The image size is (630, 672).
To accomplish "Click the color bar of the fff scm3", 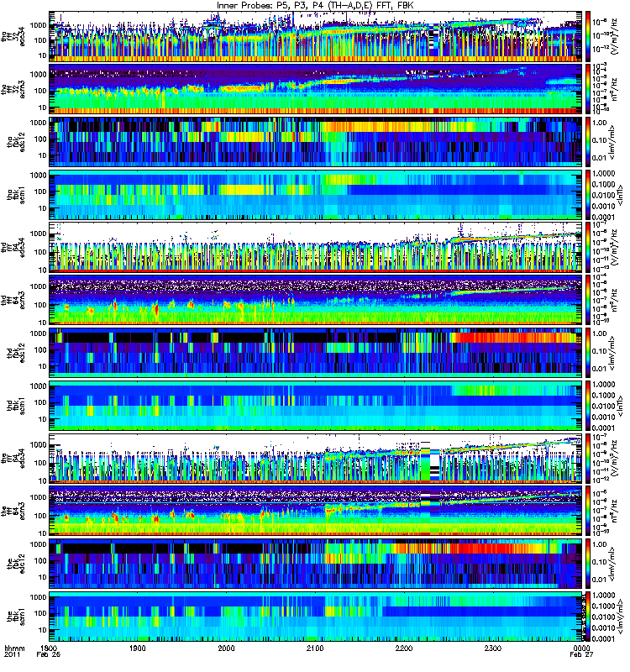I will [x=587, y=511].
